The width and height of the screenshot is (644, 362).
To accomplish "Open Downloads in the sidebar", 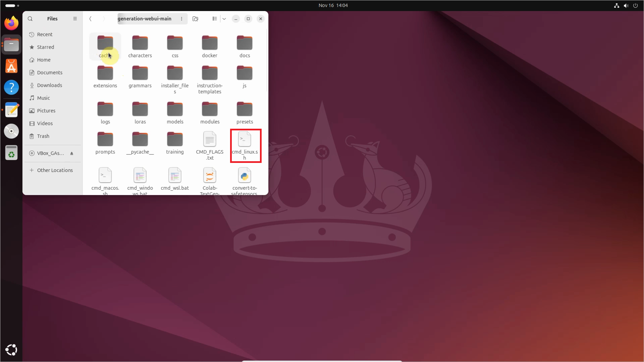I will click(x=53, y=85).
